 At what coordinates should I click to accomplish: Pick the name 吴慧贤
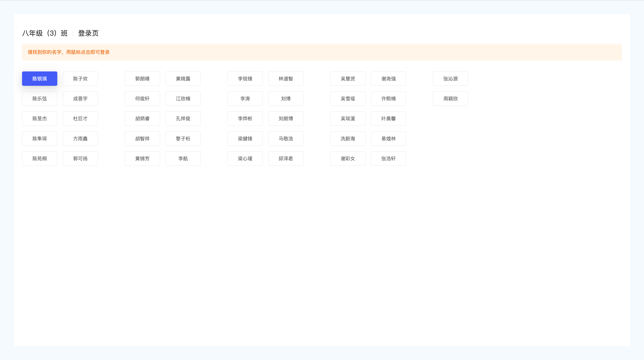pos(348,79)
